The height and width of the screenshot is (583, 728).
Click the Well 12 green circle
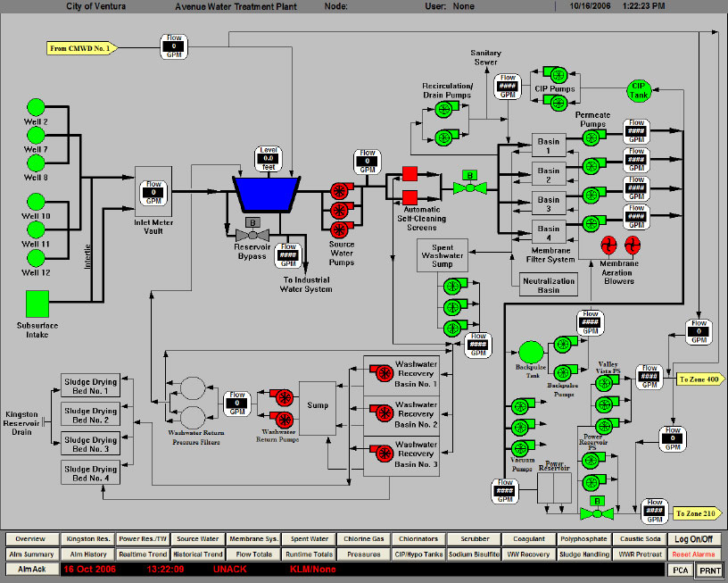click(36, 258)
